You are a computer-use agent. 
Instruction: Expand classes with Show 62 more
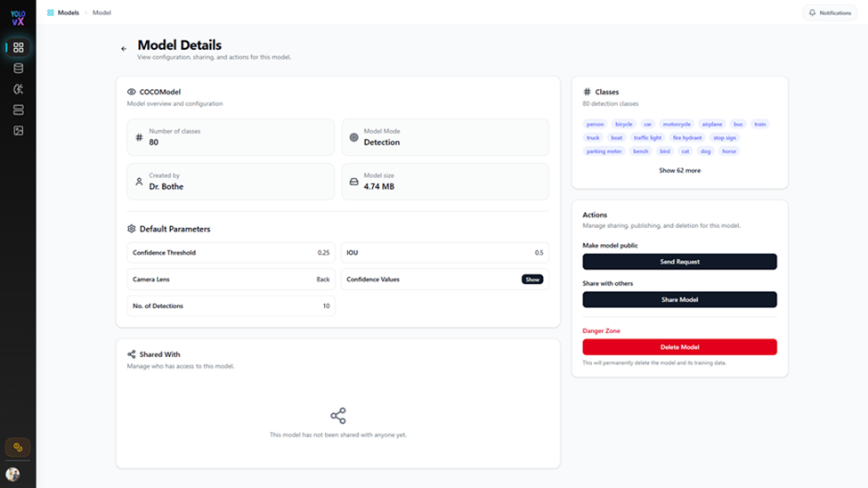coord(679,171)
